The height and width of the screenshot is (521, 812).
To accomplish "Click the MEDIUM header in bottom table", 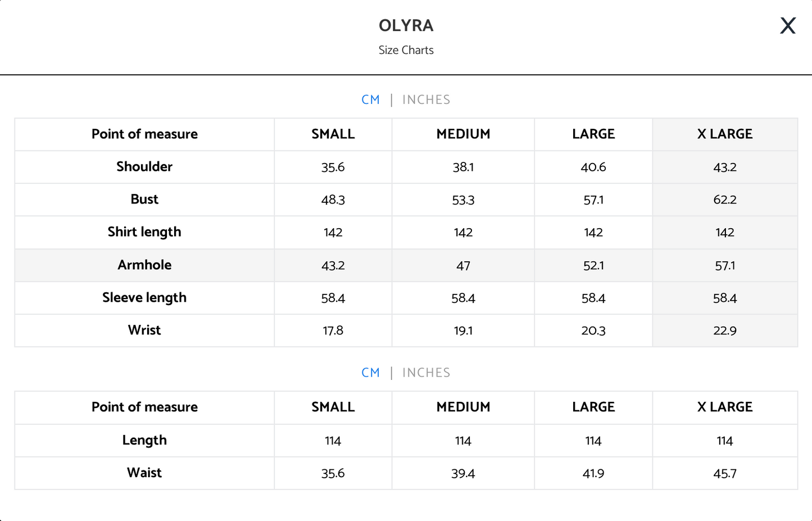I will pyautogui.click(x=463, y=407).
